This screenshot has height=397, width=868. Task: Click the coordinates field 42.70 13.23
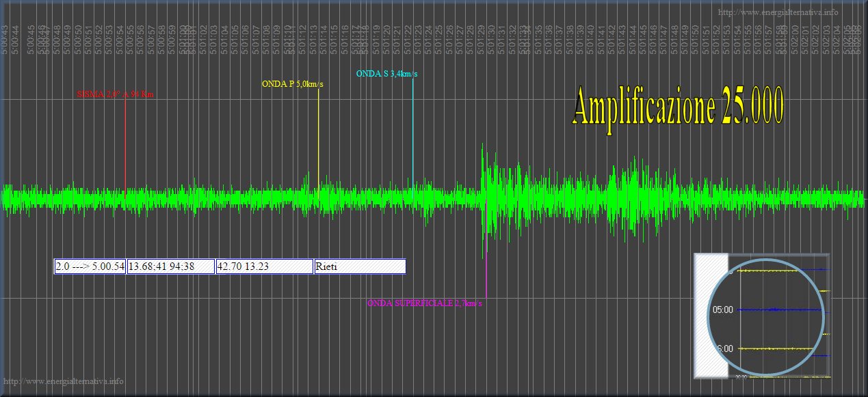click(265, 266)
